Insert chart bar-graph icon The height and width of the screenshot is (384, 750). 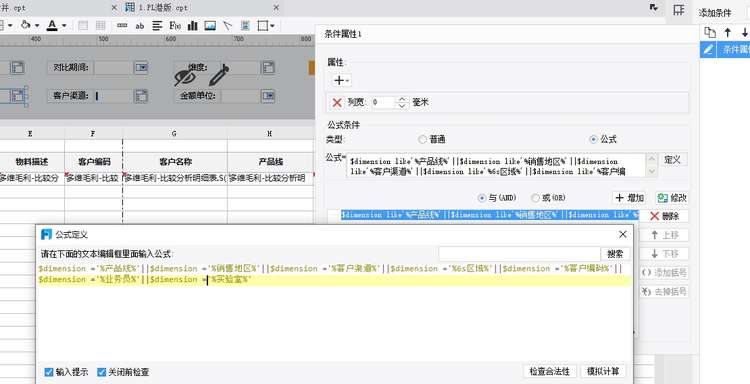pos(193,25)
